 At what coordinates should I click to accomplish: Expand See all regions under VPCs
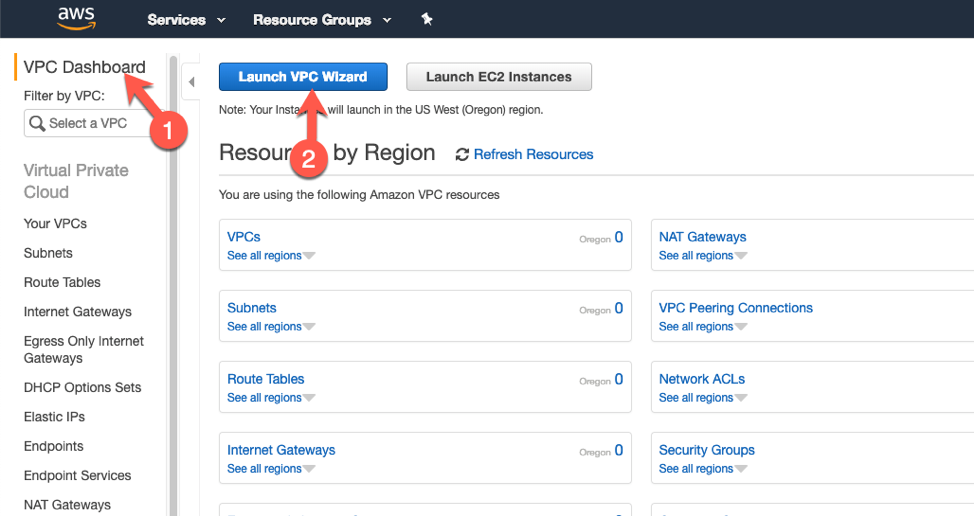click(x=271, y=256)
